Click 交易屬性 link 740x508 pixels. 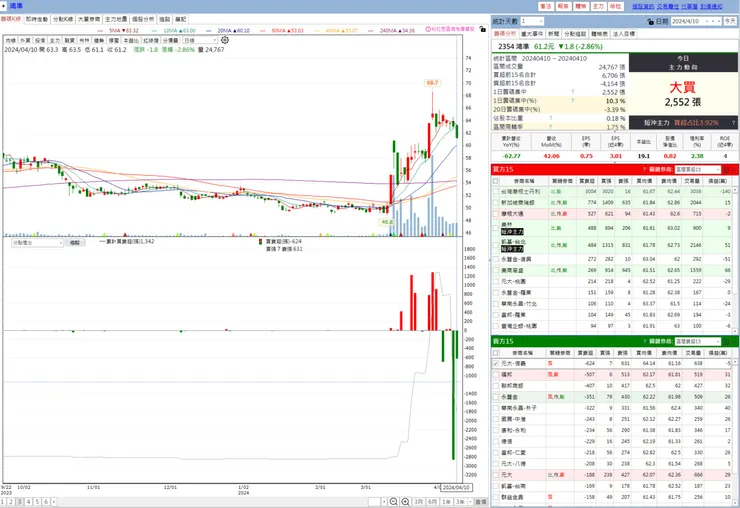pos(667,6)
